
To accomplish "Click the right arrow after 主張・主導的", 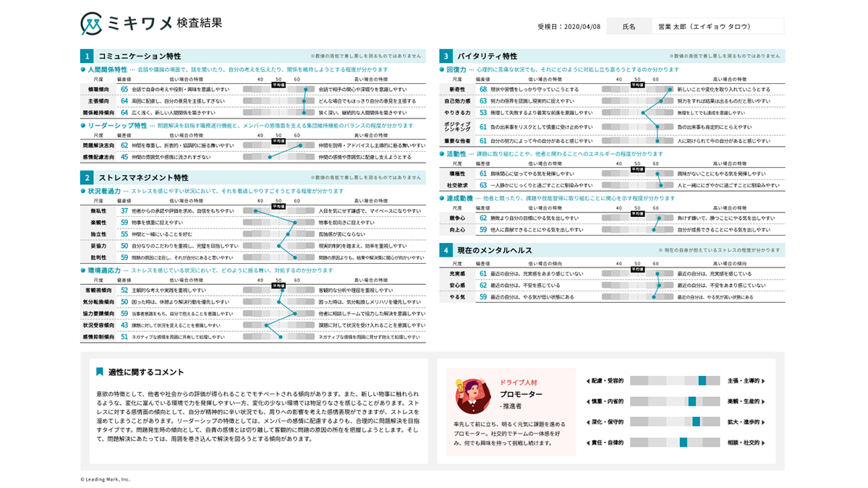I will (764, 380).
